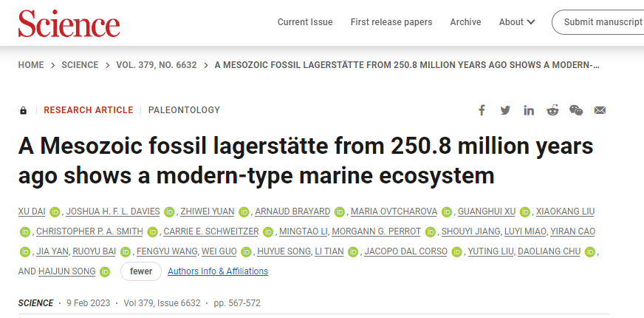
Task: Open ORCID icon beside Haijun Song
Action: click(x=105, y=272)
